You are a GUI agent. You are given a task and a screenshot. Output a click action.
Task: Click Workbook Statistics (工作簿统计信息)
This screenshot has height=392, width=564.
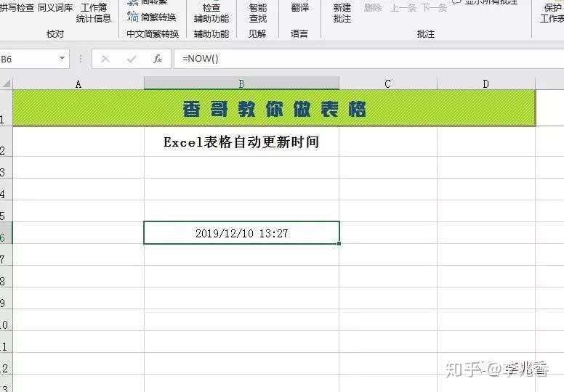(x=94, y=13)
